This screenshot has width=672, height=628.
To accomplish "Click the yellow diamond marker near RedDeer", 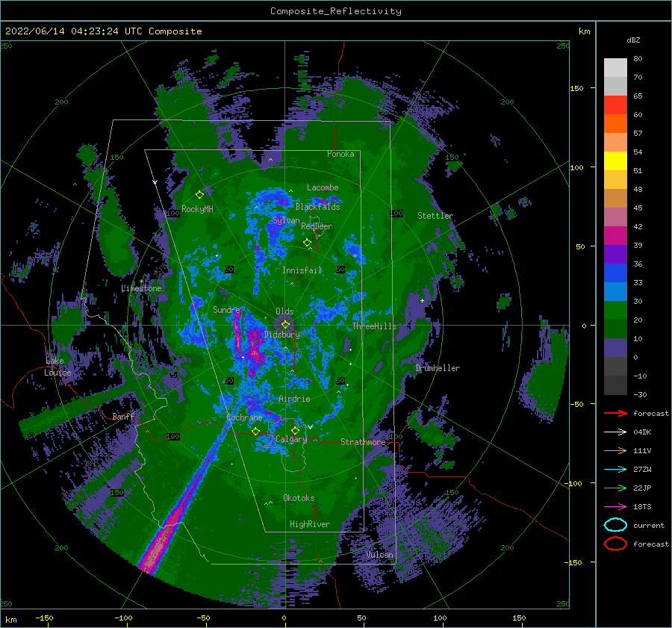I will (308, 243).
